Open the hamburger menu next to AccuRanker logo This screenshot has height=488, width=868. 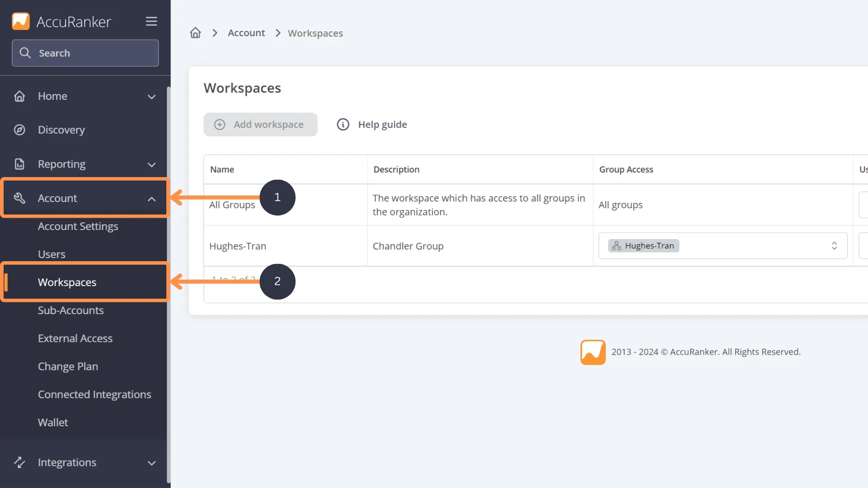(151, 21)
